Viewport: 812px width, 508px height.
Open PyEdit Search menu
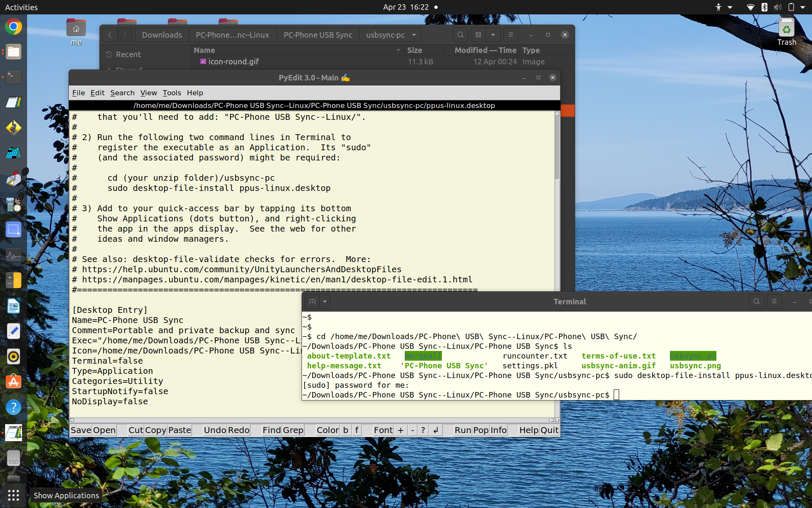(122, 93)
